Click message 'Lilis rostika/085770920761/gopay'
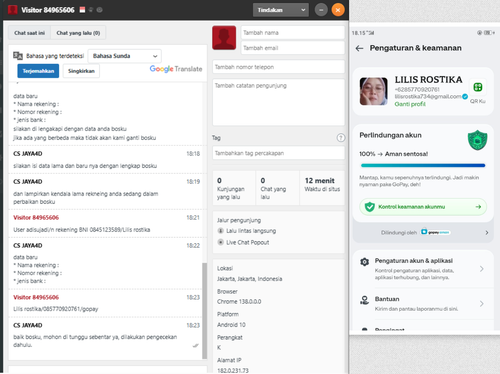This screenshot has height=374, width=500. point(56,309)
